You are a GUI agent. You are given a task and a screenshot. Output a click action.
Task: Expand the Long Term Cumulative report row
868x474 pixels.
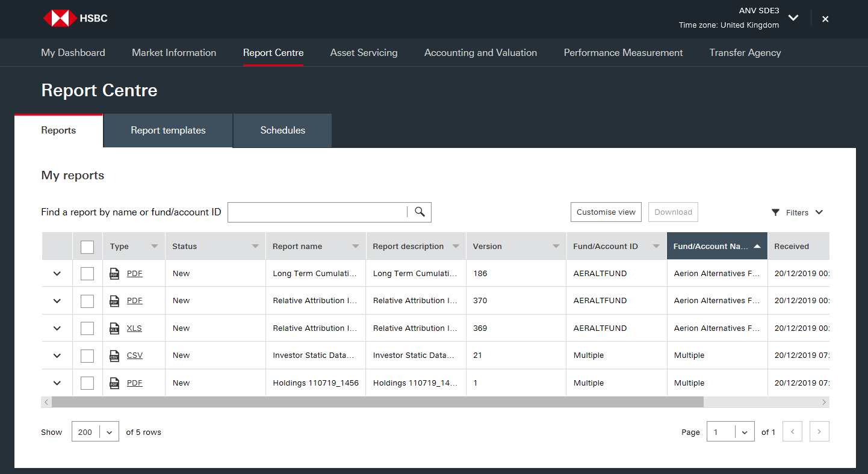pos(57,274)
